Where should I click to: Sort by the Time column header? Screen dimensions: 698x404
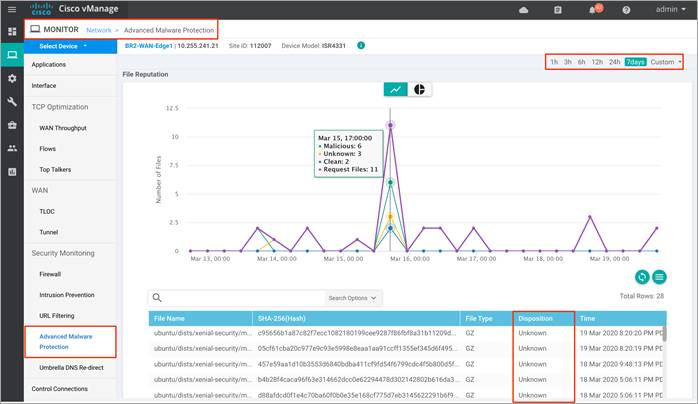(x=620, y=319)
